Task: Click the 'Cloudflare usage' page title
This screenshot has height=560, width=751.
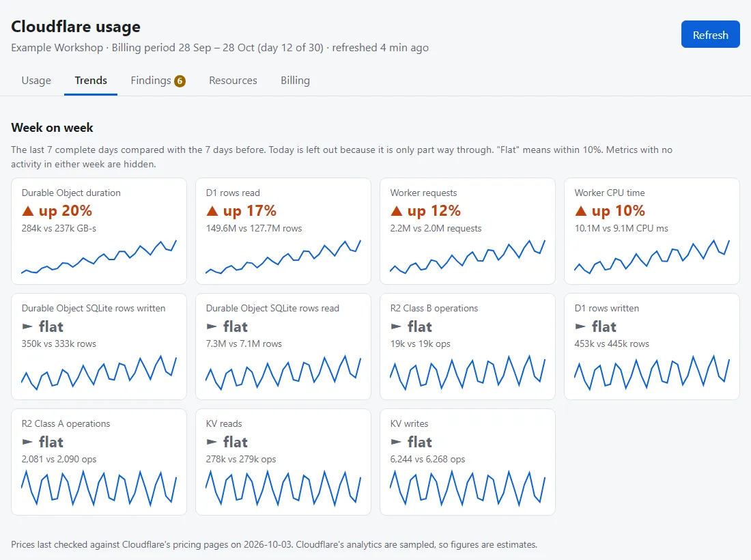Action: [76, 27]
